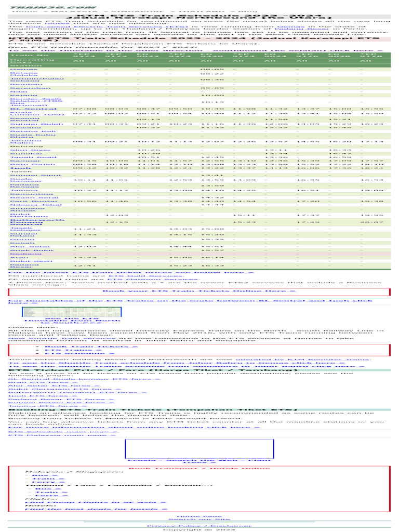
Task: Open Find Cheap Flights in SE Asia link
Action: pos(96,502)
